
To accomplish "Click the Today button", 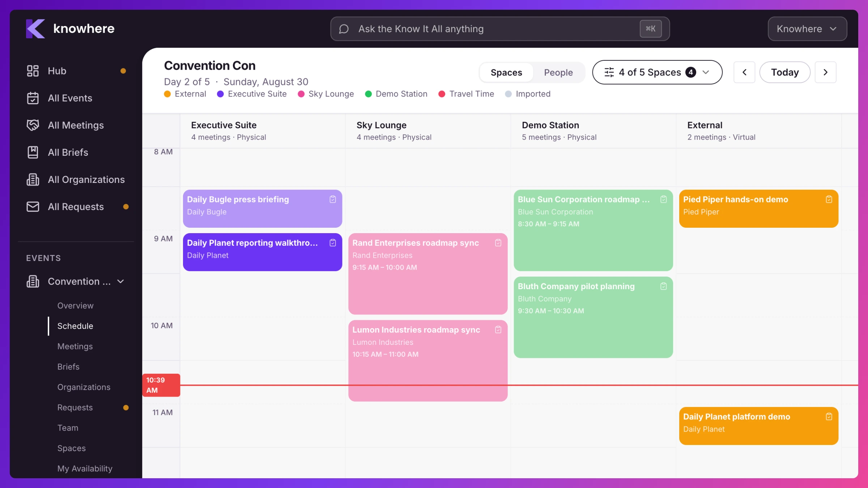I will [x=785, y=72].
